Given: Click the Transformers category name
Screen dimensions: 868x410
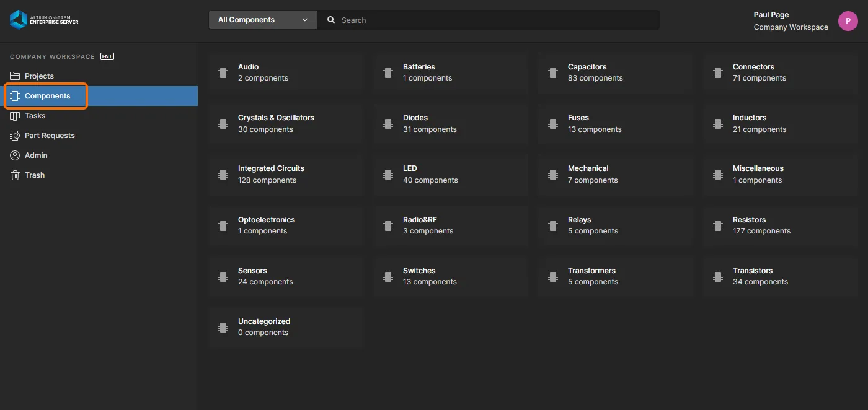Looking at the screenshot, I should 591,271.
